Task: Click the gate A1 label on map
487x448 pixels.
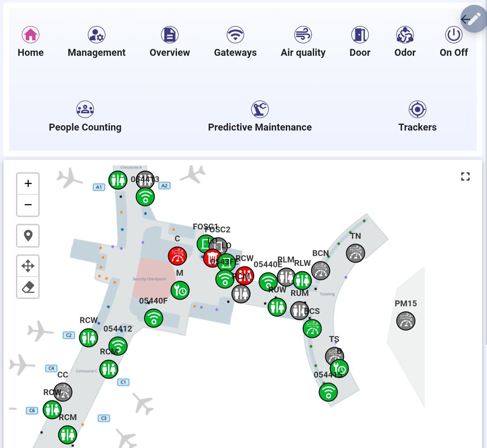Action: coord(99,187)
